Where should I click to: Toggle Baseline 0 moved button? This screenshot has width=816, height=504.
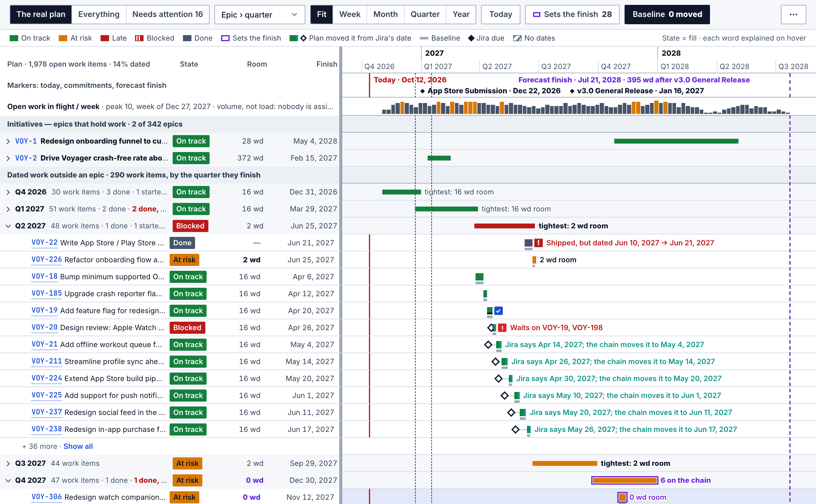667,14
